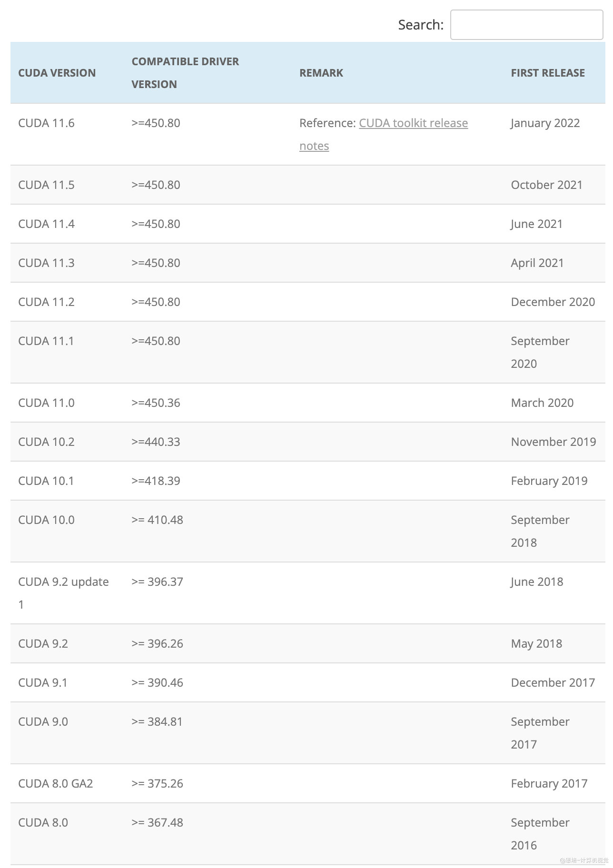This screenshot has width=613, height=868.
Task: Click the Search input field
Action: pyautogui.click(x=526, y=25)
